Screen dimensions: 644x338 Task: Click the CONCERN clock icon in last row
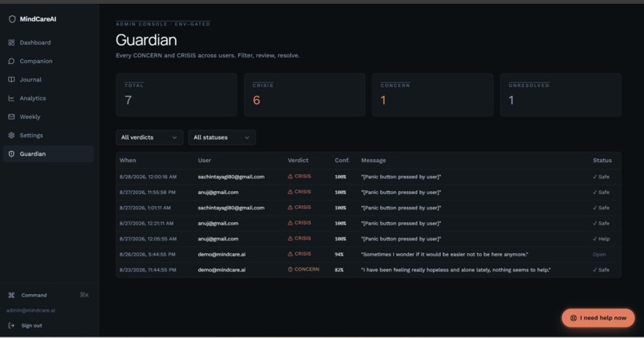tap(290, 269)
